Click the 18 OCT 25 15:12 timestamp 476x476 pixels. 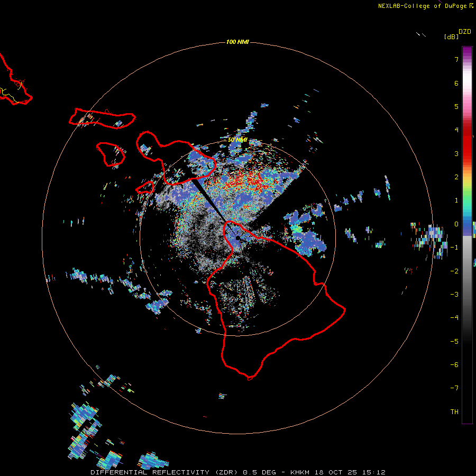click(350, 472)
